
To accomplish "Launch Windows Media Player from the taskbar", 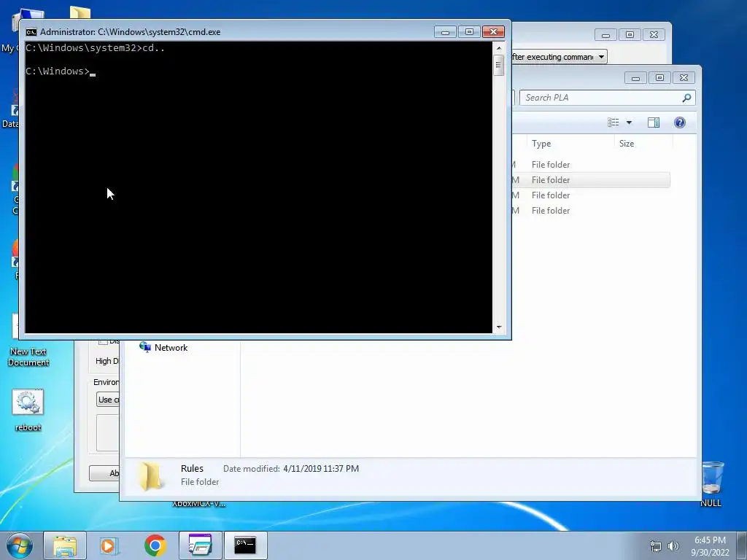I will (109, 545).
